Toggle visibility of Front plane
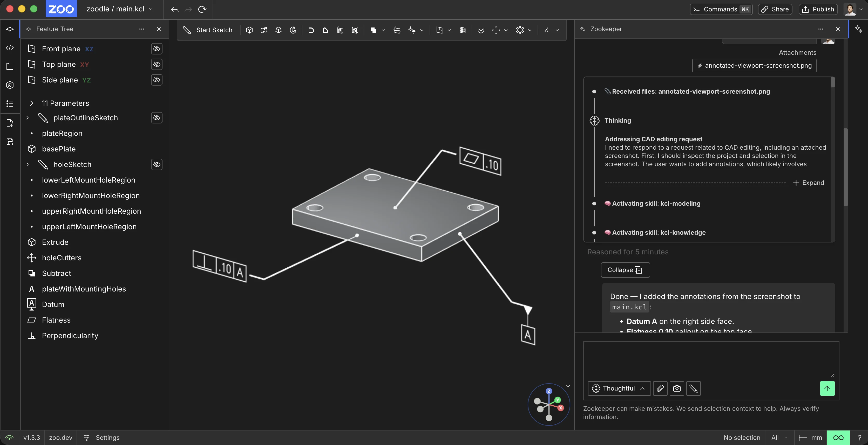The width and height of the screenshot is (868, 445). pyautogui.click(x=157, y=49)
